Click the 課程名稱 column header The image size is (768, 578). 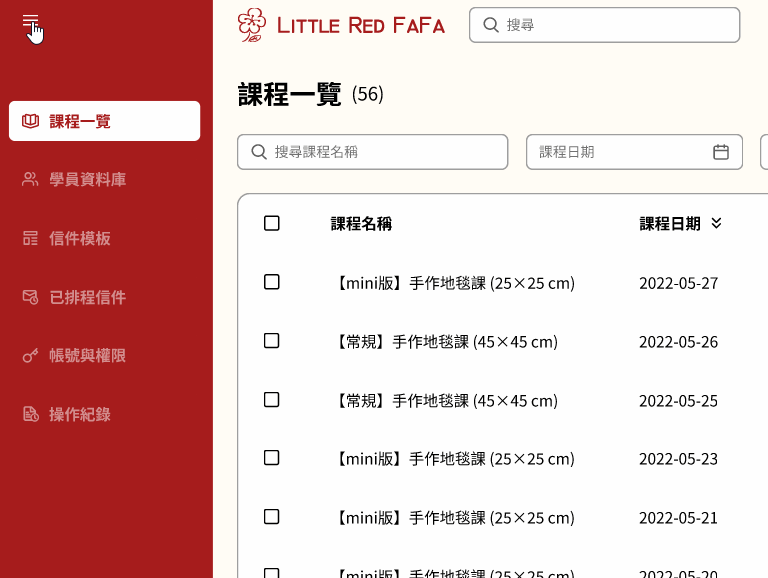point(361,223)
